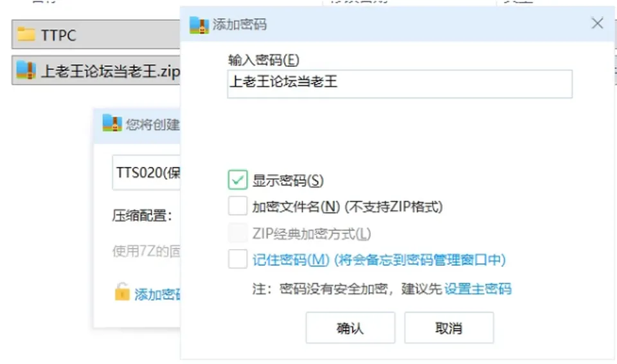Toggle 加密文件名(N) checkbox
Image resolution: width=617 pixels, height=364 pixels.
coord(238,206)
